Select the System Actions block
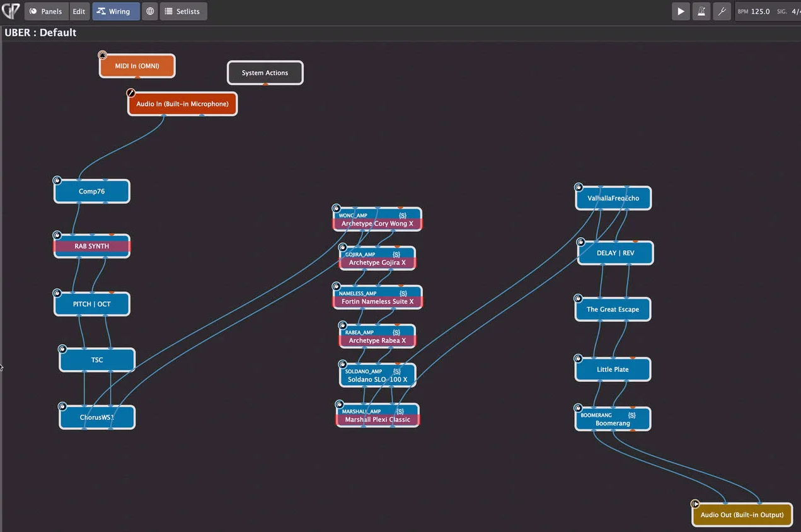Image resolution: width=801 pixels, height=532 pixels. 265,73
